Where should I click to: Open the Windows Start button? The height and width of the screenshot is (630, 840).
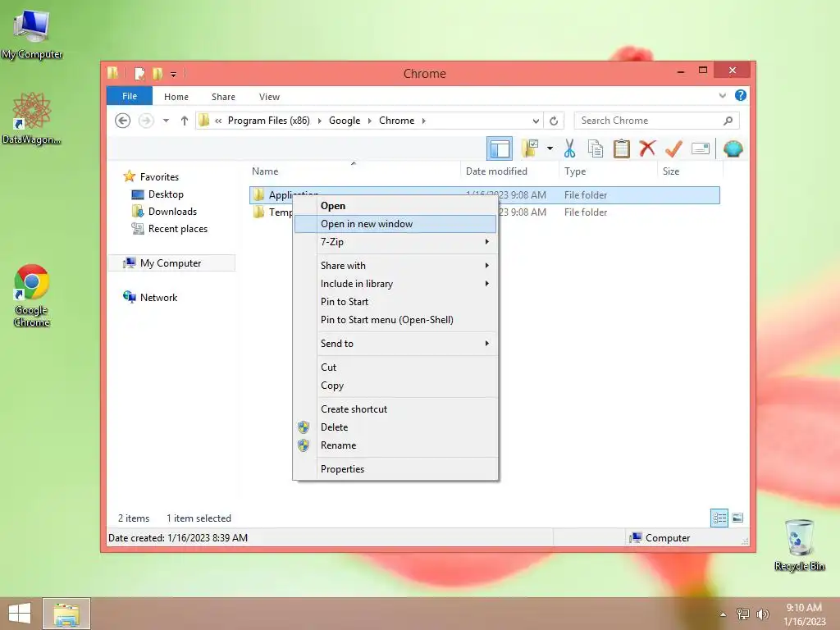point(20,614)
